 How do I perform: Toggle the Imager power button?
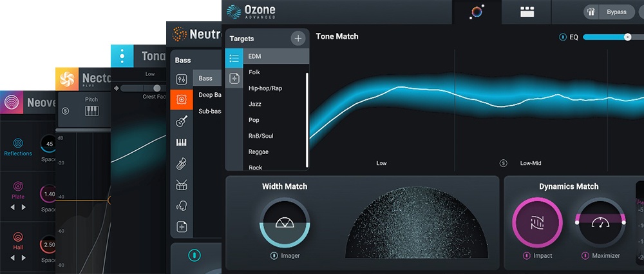tap(274, 256)
